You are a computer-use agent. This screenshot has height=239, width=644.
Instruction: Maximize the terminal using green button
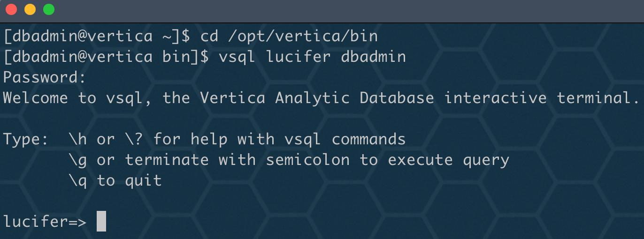(49, 9)
